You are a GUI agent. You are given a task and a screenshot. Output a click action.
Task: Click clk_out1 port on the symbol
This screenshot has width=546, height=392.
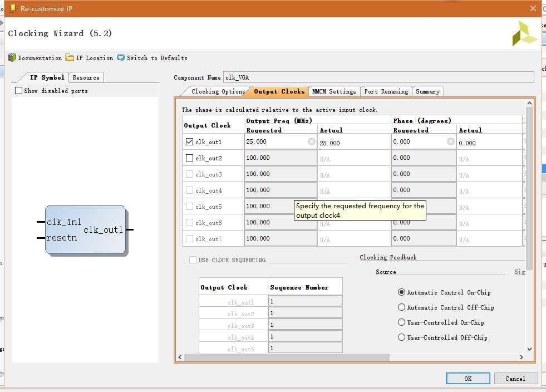[103, 229]
